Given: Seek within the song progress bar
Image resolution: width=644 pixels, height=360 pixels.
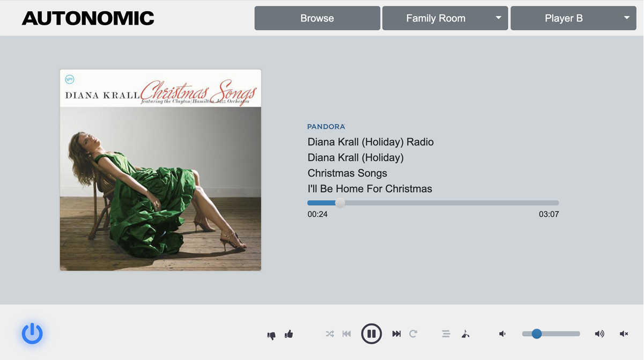Looking at the screenshot, I should coord(433,203).
